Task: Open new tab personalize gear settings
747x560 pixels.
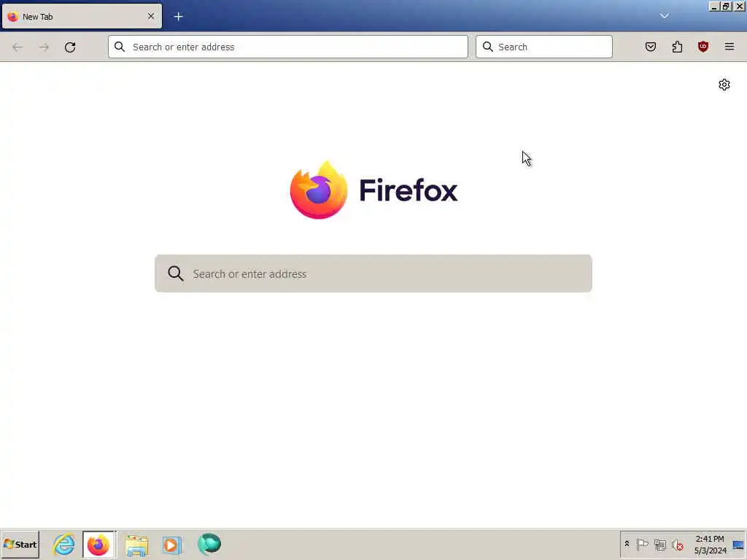Action: tap(724, 85)
